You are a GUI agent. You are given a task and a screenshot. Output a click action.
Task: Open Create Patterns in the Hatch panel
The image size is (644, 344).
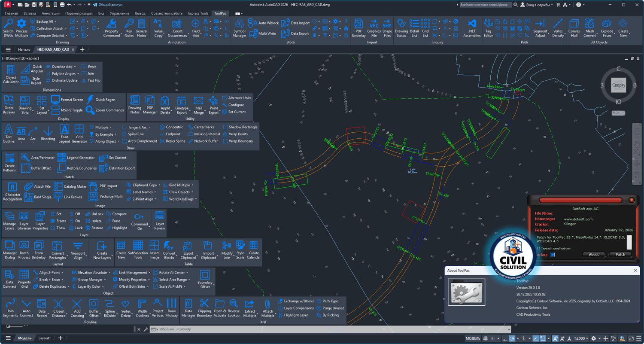[x=9, y=163]
